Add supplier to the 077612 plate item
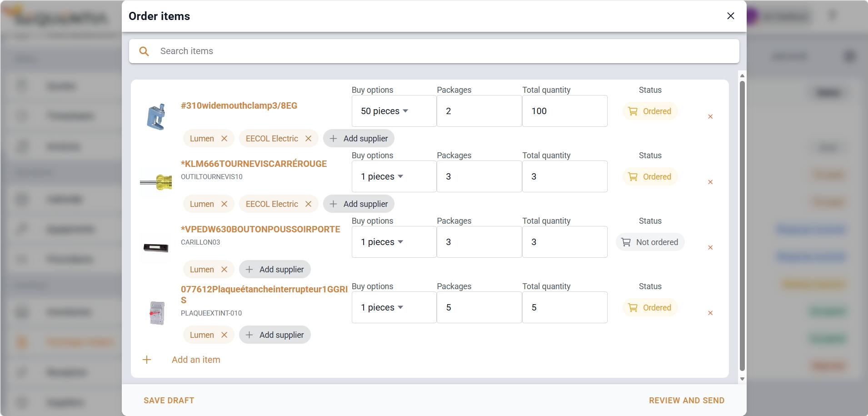Image resolution: width=868 pixels, height=416 pixels. click(274, 335)
